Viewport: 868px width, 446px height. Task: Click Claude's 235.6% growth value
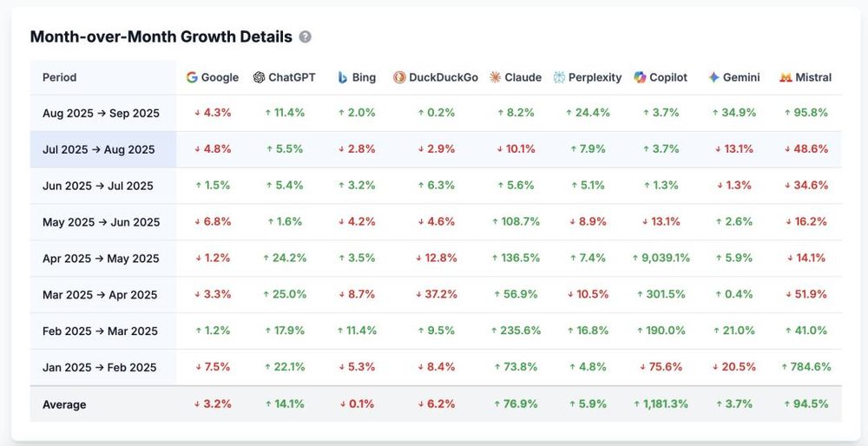(519, 331)
